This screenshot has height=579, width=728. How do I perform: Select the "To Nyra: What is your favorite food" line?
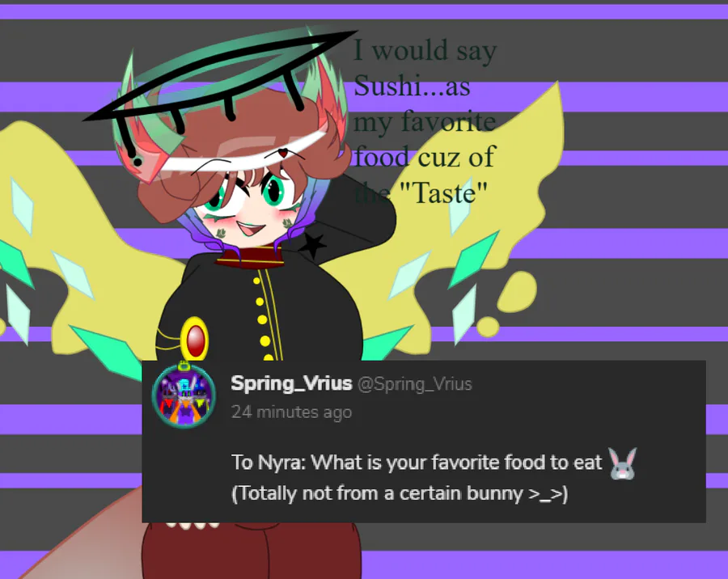[417, 463]
